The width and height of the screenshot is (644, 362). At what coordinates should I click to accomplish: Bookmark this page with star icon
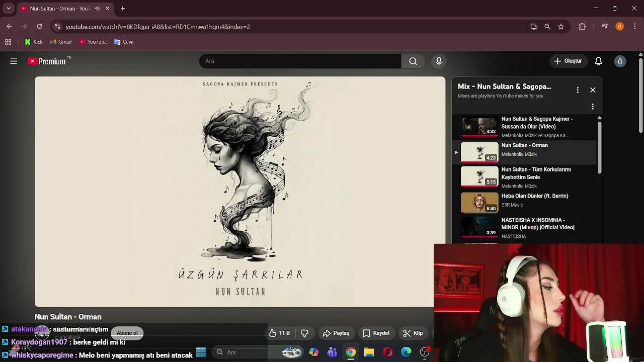pyautogui.click(x=561, y=27)
